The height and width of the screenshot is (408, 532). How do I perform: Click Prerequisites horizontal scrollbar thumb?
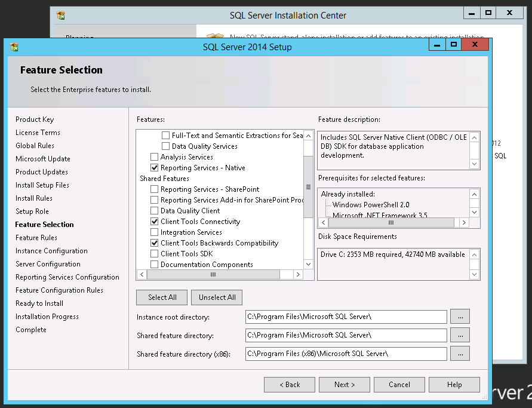[x=391, y=222]
